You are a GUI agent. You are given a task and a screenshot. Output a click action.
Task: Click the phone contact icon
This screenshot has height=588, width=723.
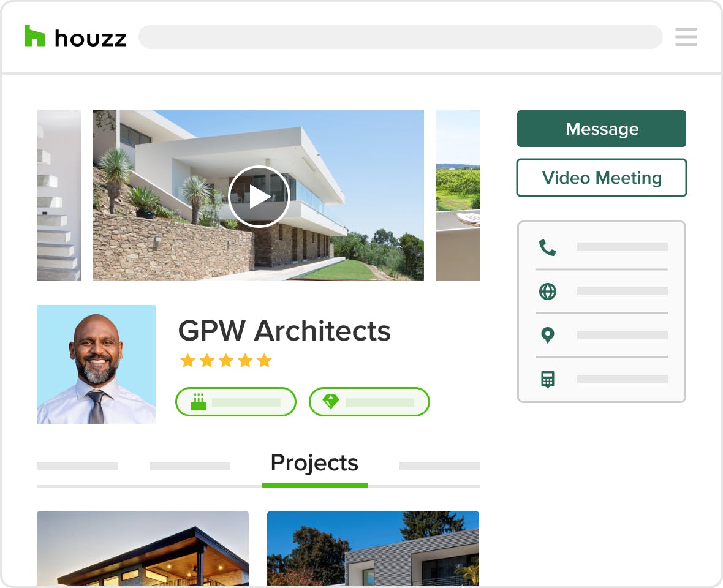tap(547, 247)
